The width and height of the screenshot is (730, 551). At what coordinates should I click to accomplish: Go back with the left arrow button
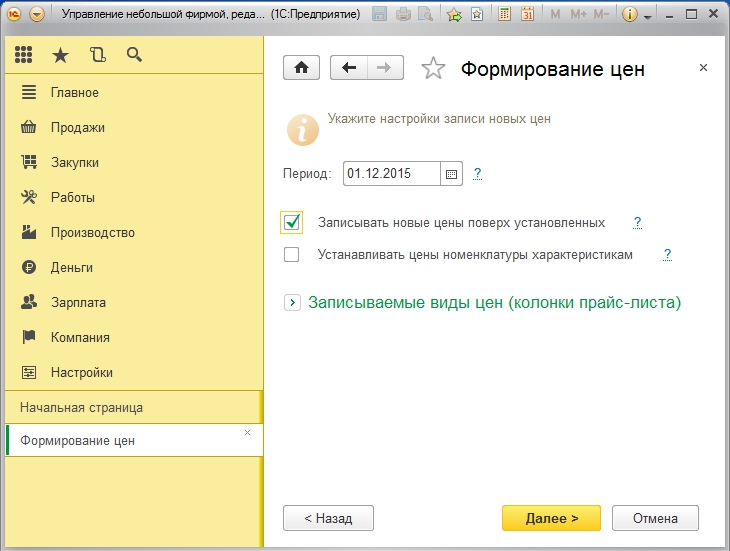[x=349, y=67]
